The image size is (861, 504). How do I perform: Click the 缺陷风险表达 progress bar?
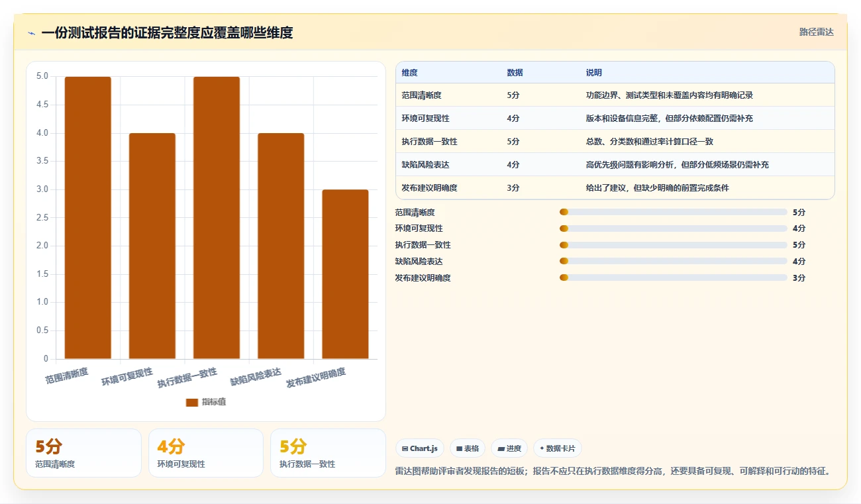(673, 262)
